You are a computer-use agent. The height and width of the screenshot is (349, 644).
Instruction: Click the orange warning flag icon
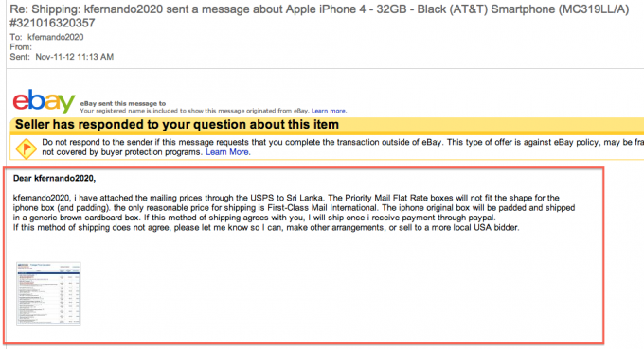tap(26, 148)
